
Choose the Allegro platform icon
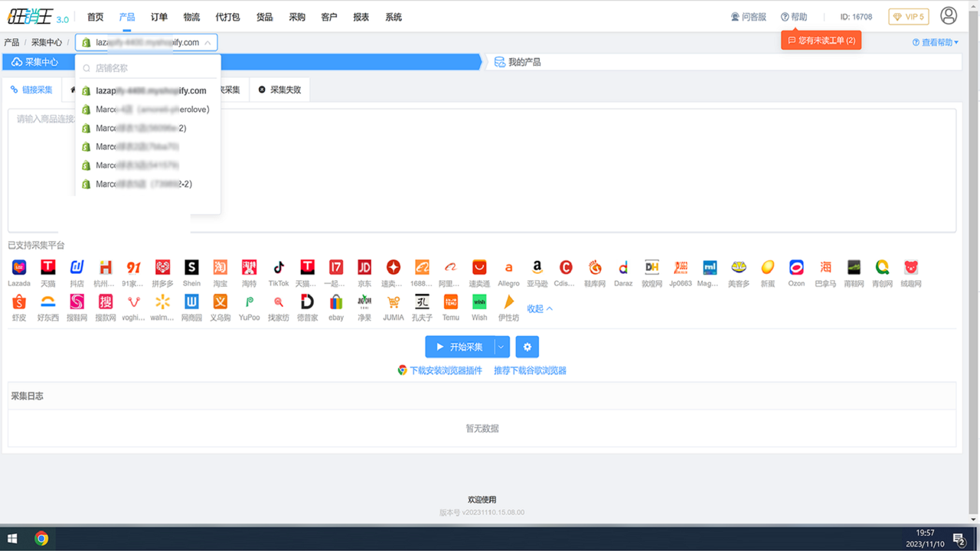508,267
